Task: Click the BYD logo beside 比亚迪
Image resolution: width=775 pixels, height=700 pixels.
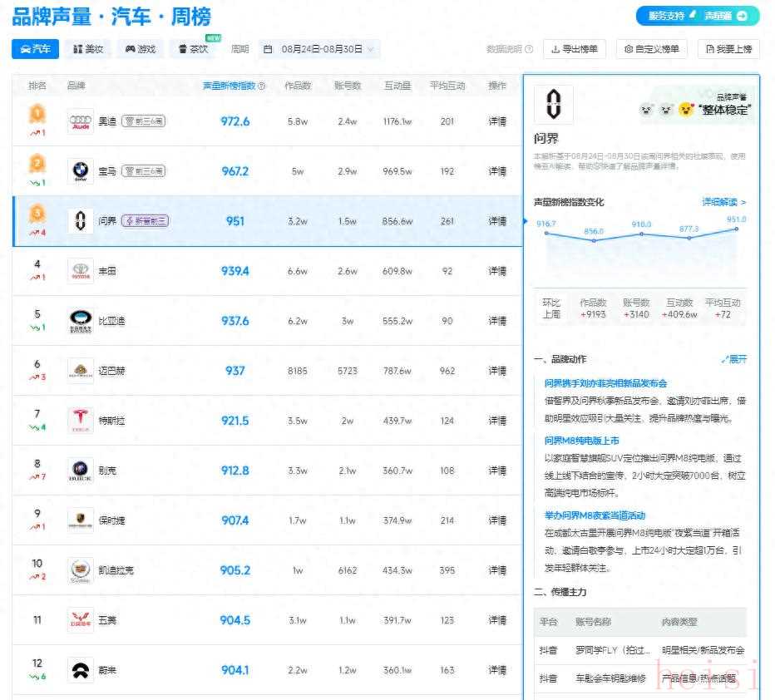Action: click(x=81, y=321)
